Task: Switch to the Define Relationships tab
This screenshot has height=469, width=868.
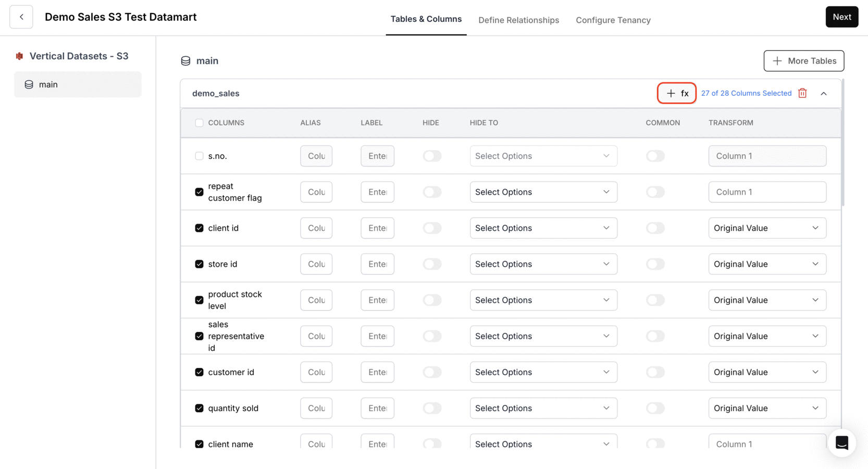Action: coord(518,20)
